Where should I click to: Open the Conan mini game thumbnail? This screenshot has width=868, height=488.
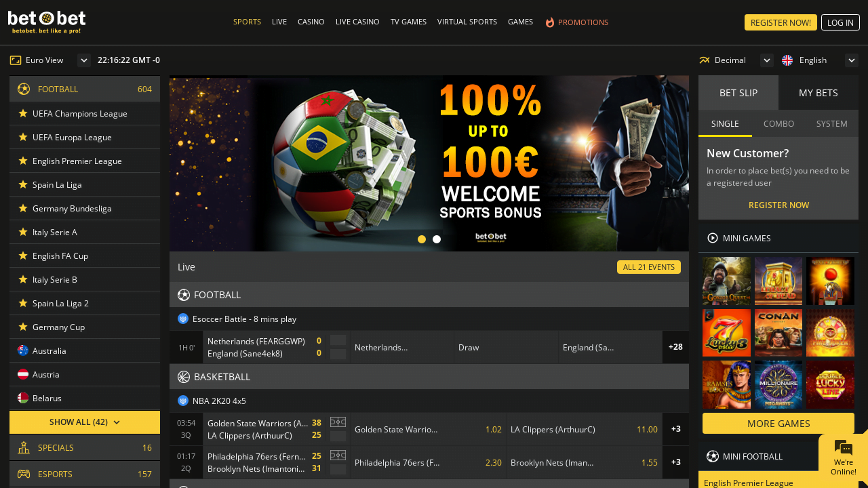tap(778, 333)
